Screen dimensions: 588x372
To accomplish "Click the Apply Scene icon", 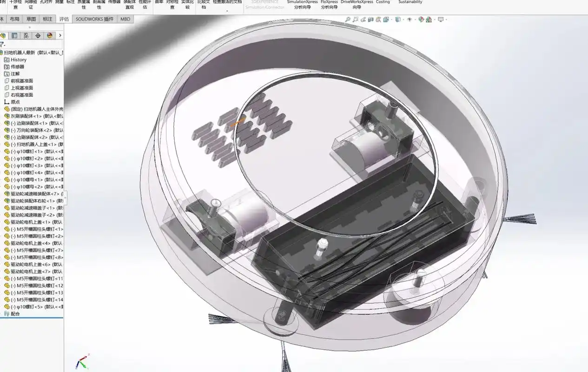I will point(429,20).
